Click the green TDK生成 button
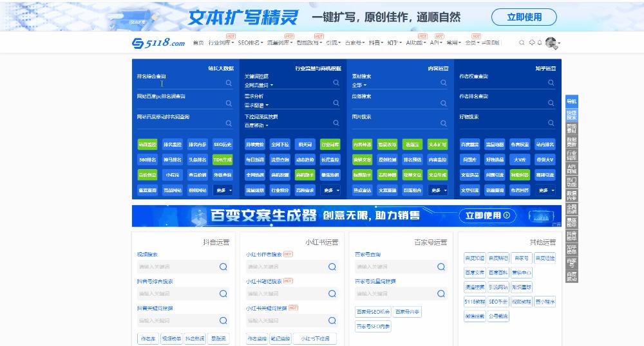Screen dimensions: 644x346 [223, 159]
